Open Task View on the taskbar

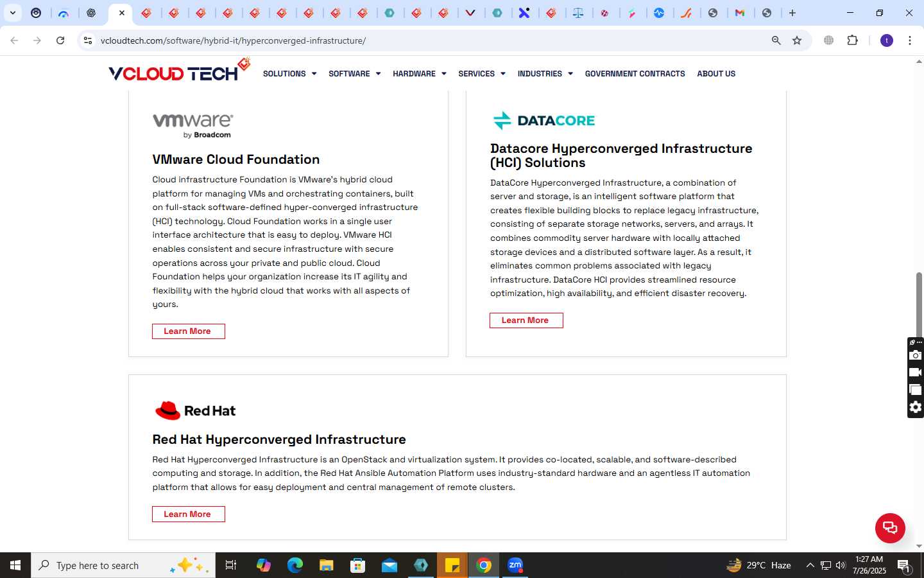coord(231,565)
